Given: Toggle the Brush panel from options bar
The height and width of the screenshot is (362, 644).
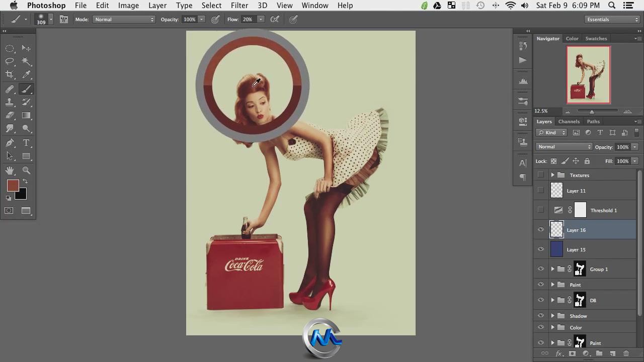Looking at the screenshot, I should click(63, 19).
